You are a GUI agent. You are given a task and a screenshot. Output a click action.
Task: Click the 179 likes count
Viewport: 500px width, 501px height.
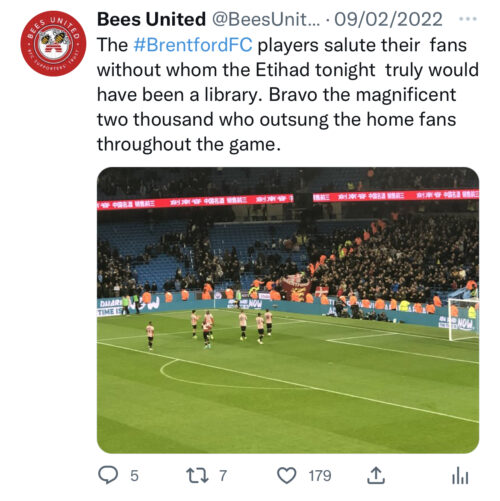click(320, 476)
